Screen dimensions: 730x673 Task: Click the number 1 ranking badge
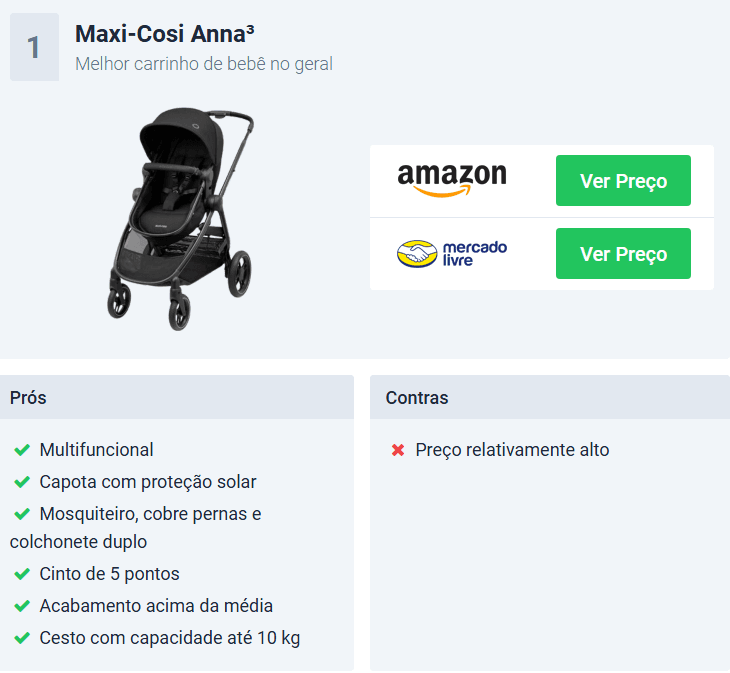(34, 47)
